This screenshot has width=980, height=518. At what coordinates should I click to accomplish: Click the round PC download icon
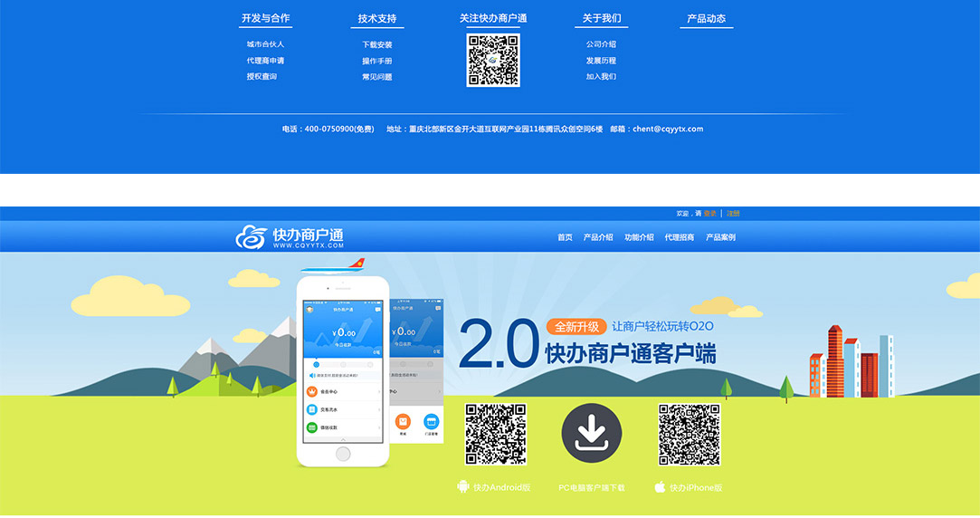pyautogui.click(x=591, y=434)
